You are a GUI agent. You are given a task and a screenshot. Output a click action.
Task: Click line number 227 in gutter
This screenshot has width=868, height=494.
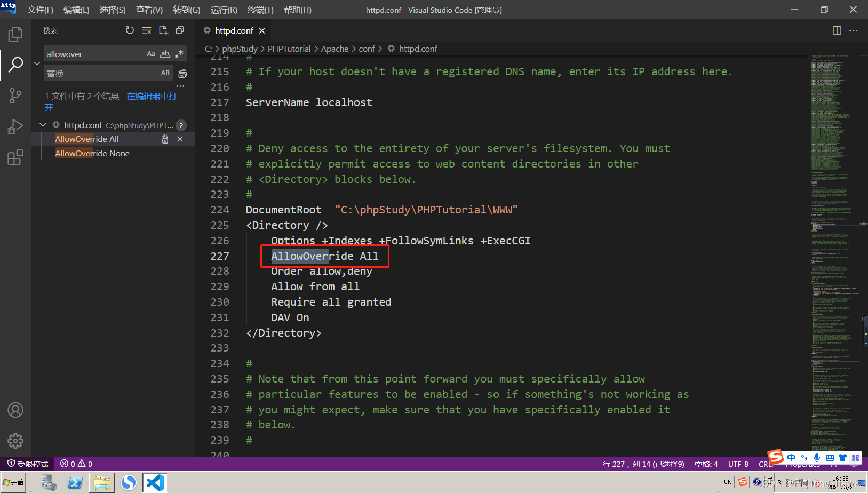point(220,256)
